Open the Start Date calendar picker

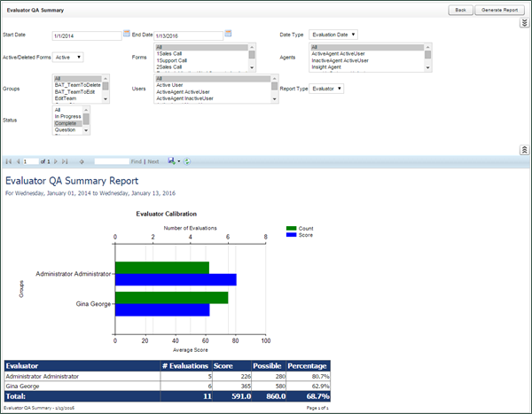(126, 34)
